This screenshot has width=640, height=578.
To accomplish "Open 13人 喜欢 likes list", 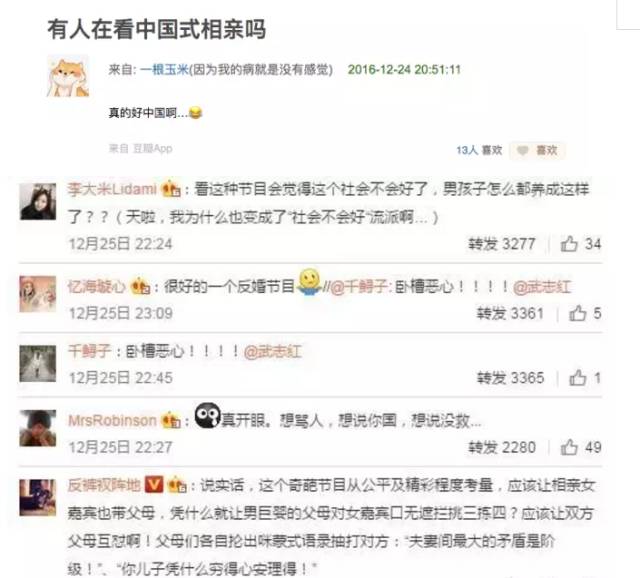I will (479, 150).
